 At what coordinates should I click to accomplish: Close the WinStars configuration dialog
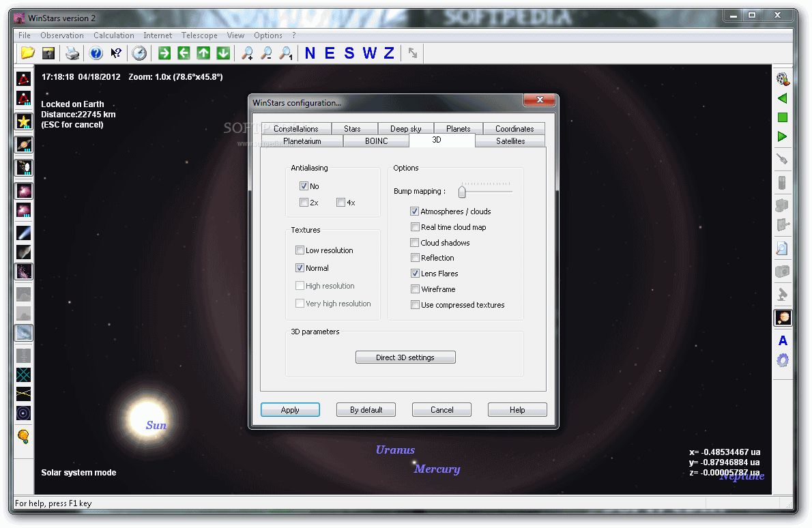(x=540, y=100)
